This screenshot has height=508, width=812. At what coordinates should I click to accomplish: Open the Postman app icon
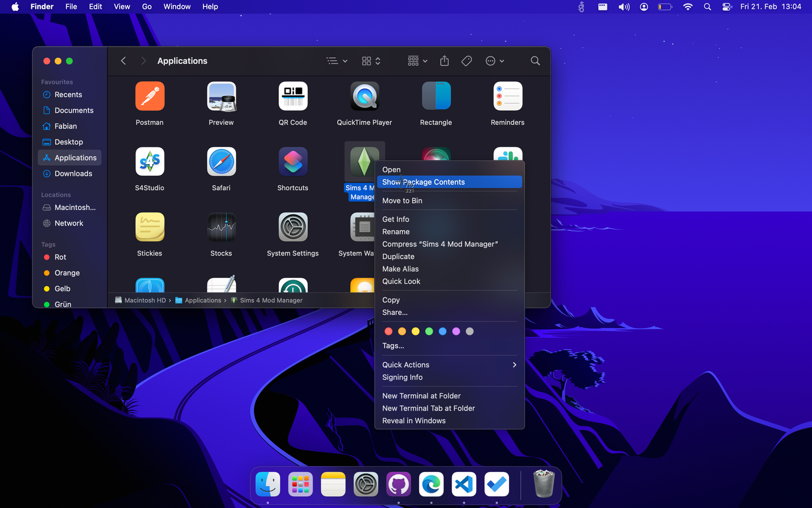[x=150, y=96]
